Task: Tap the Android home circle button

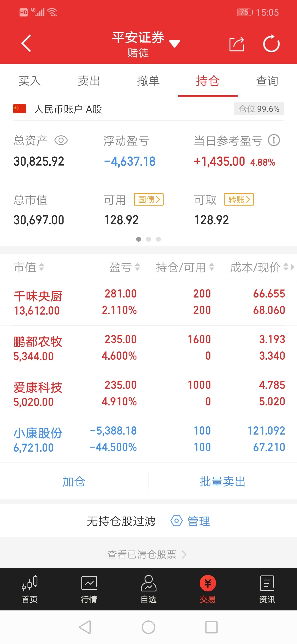Action: [148, 627]
